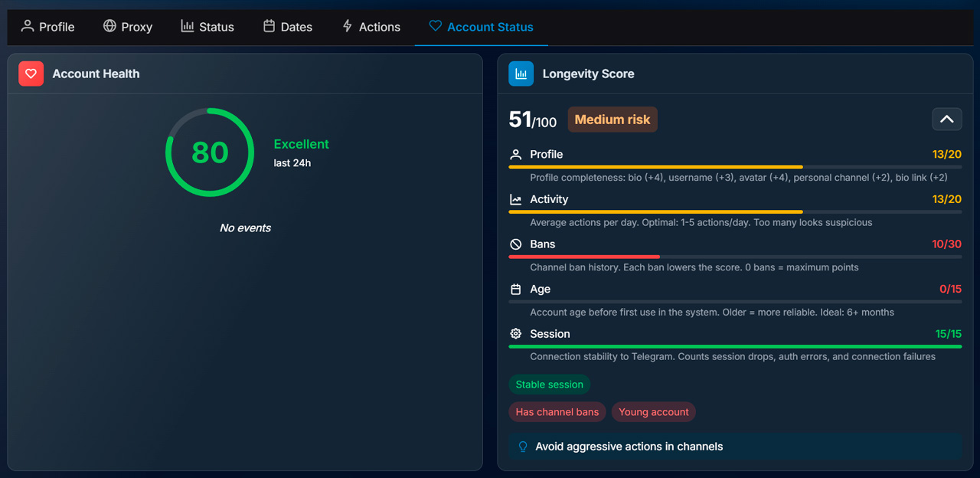Click the Profile 13/20 score value
Screen dimensions: 980x478
coord(947,155)
